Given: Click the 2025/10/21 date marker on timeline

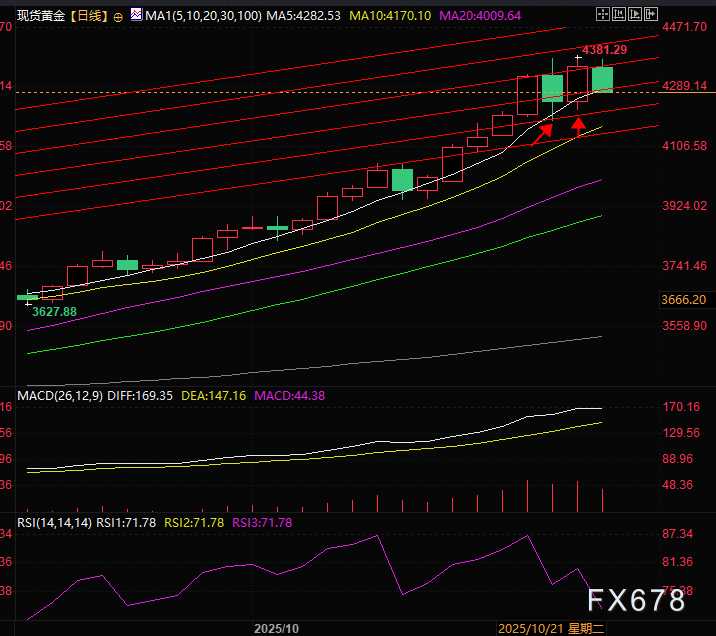Looking at the screenshot, I should click(x=530, y=628).
